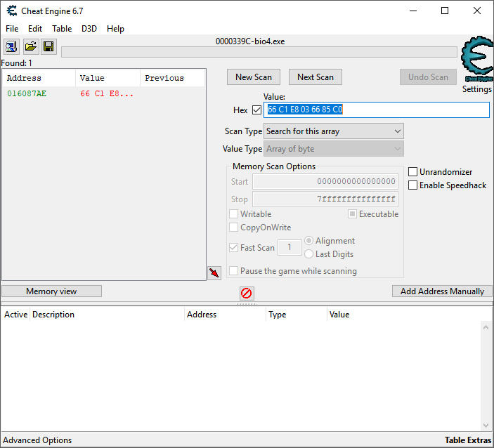Click the Description column header
Image resolution: width=494 pixels, height=448 pixels.
tap(107, 315)
